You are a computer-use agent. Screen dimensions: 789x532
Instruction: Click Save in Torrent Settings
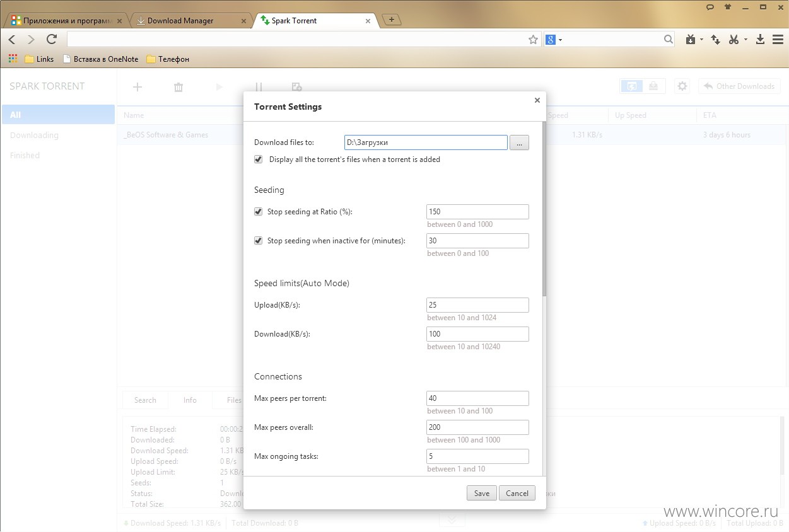[x=482, y=493]
